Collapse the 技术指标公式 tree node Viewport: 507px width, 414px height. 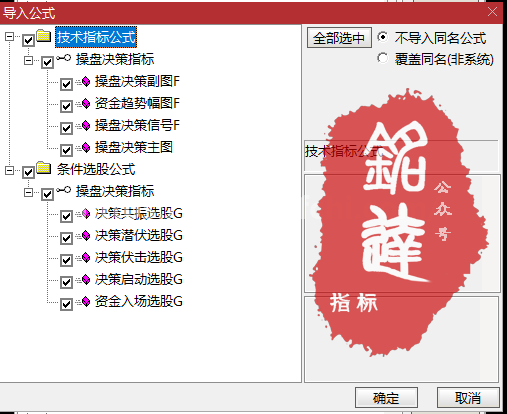coord(10,36)
